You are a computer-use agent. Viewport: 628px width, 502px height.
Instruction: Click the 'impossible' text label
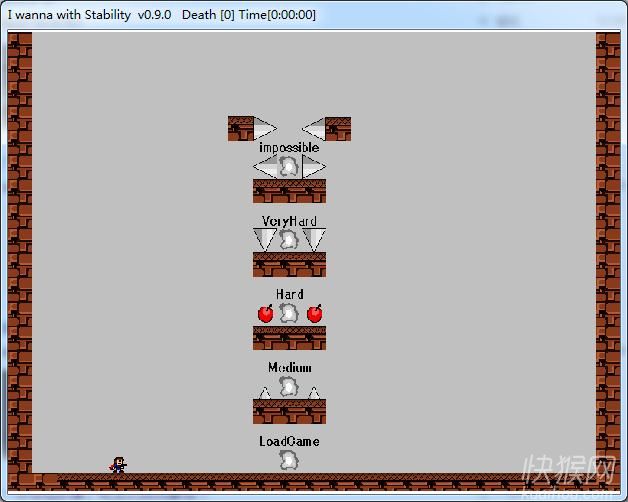(289, 147)
